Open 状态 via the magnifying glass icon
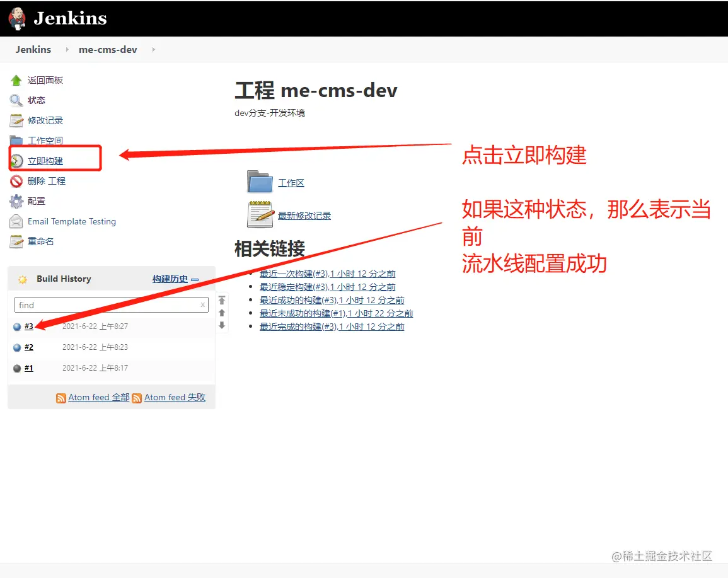The image size is (728, 578). click(16, 100)
